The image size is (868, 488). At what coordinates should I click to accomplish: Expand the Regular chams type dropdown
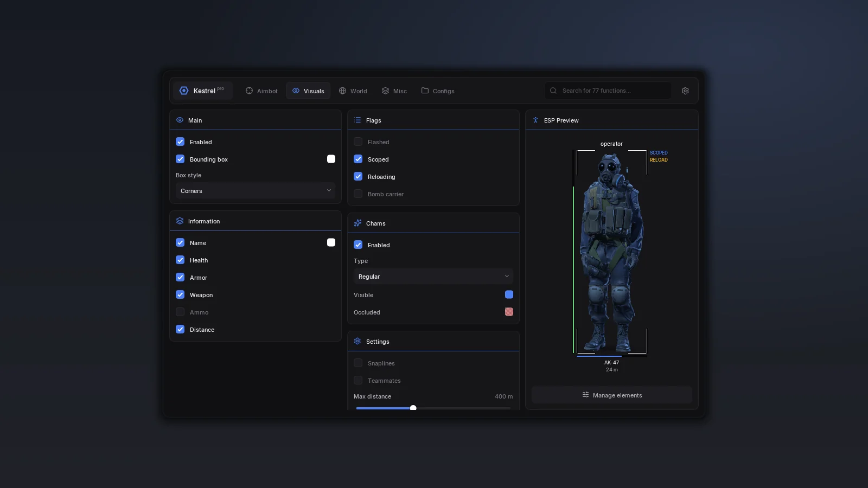pos(433,277)
